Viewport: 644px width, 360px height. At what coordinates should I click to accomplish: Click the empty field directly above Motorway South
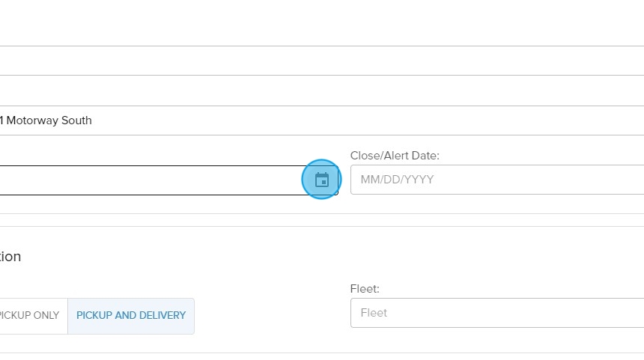(x=150, y=91)
